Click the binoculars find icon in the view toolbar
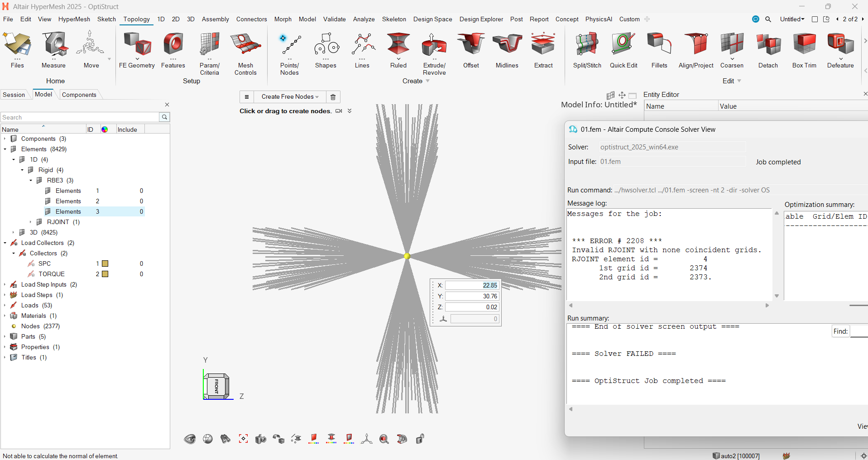Image resolution: width=868 pixels, height=460 pixels. tap(225, 439)
